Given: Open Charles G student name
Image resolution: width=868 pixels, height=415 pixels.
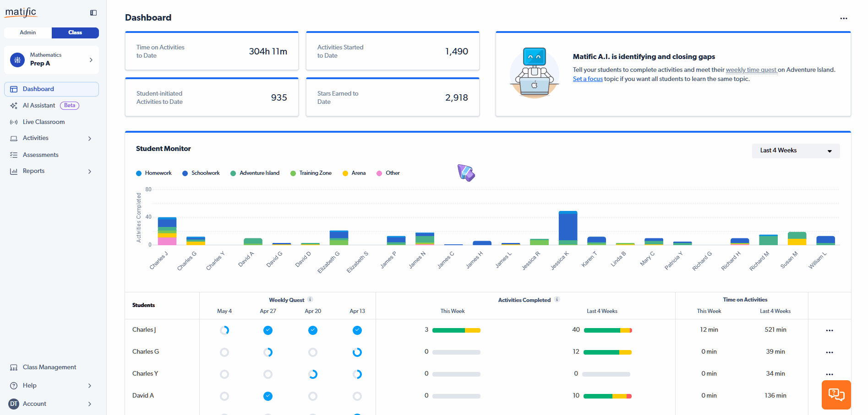Looking at the screenshot, I should pos(146,352).
